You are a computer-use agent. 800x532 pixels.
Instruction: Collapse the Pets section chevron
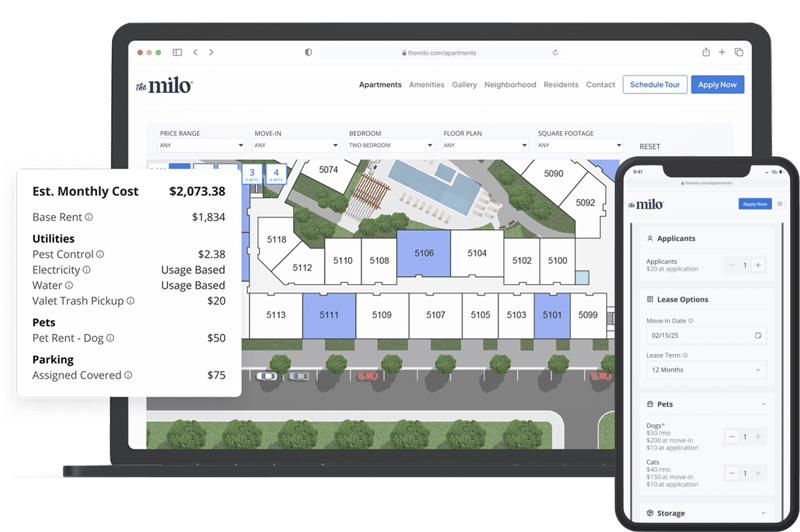(x=764, y=404)
